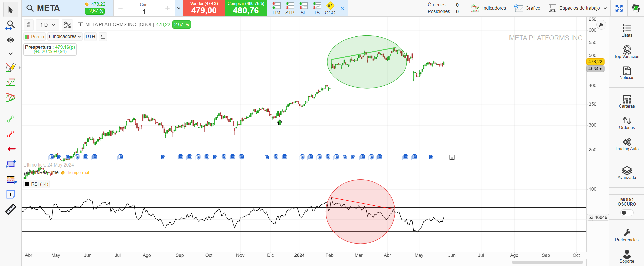Click the horizontal chart scrollbar

tap(547, 262)
